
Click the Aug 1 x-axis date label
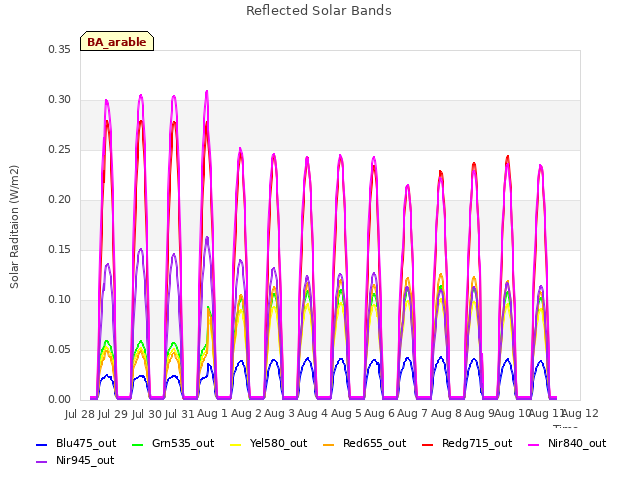coord(212,413)
